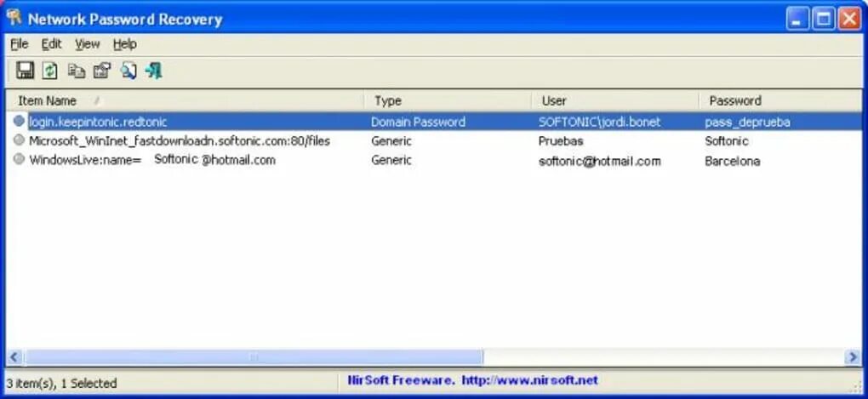
Task: Click the Softonic password cell
Action: click(726, 141)
